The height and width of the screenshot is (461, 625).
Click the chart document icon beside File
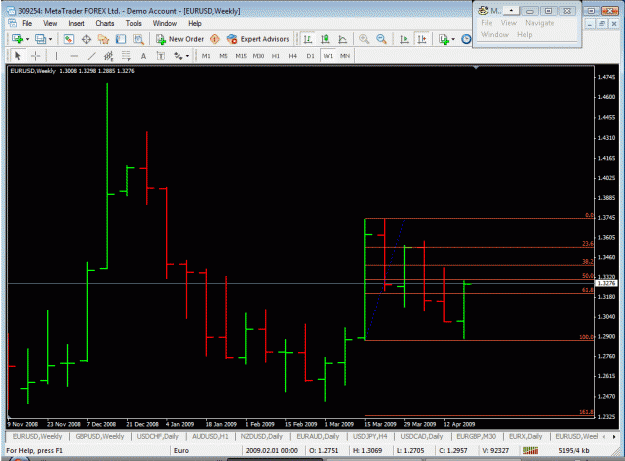click(x=13, y=23)
